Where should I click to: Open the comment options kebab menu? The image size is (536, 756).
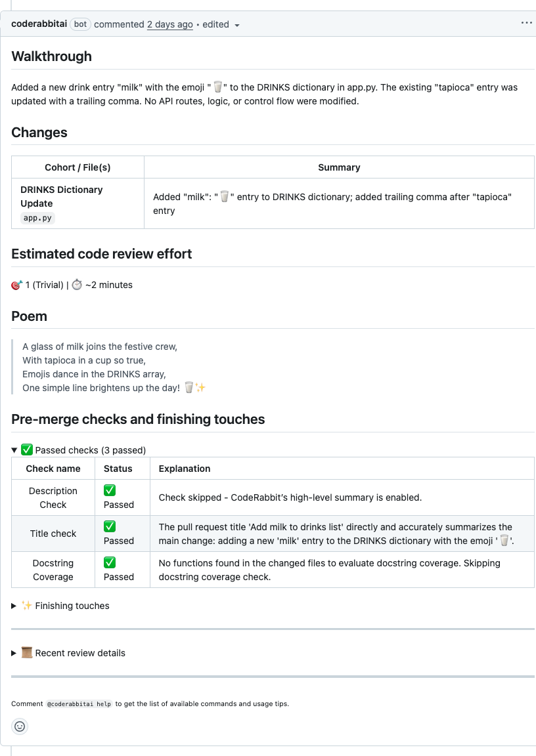tap(526, 22)
